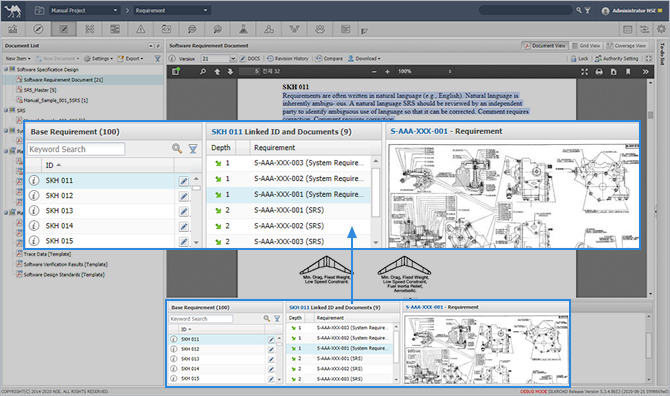The height and width of the screenshot is (396, 670).
Task: Switch PDF viewer to presentation mode
Action: (584, 72)
